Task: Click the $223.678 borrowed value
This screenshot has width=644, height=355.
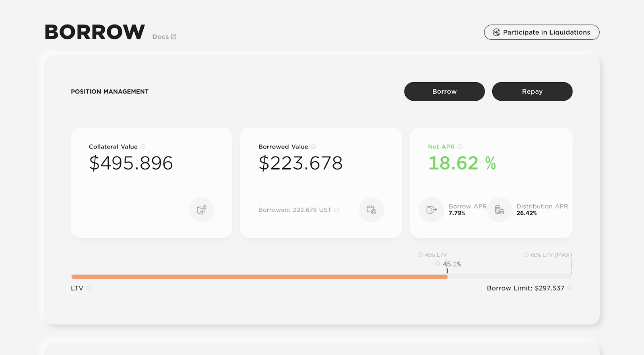Action: click(x=301, y=163)
